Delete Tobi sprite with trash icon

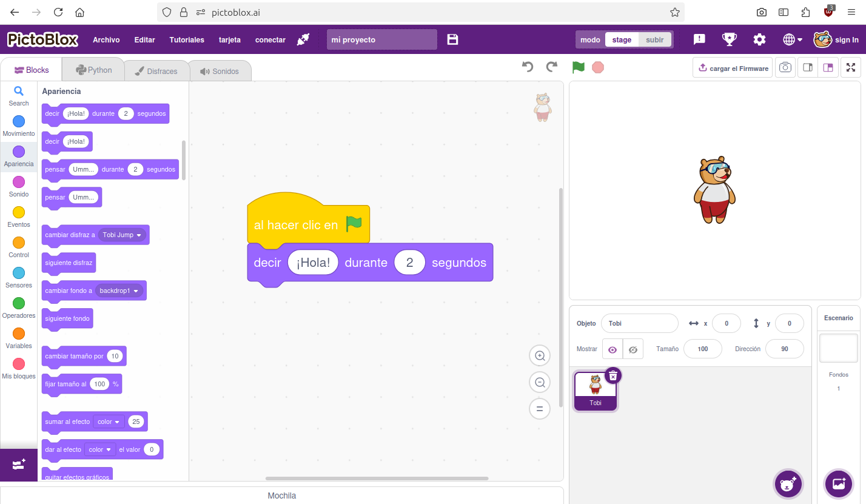tap(613, 376)
